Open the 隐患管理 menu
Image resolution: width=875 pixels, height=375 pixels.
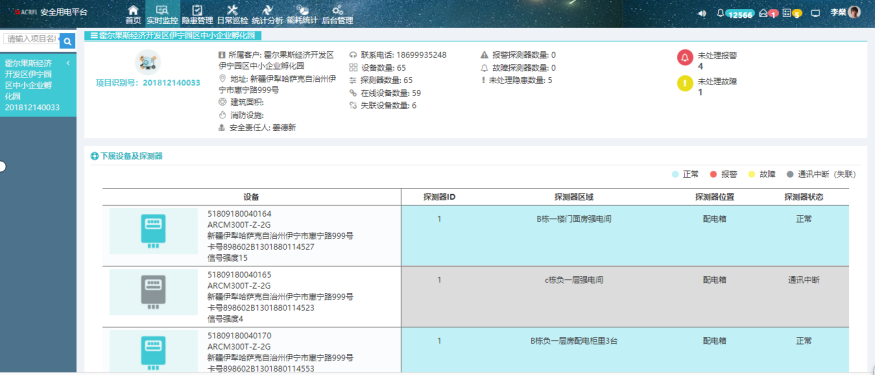197,15
